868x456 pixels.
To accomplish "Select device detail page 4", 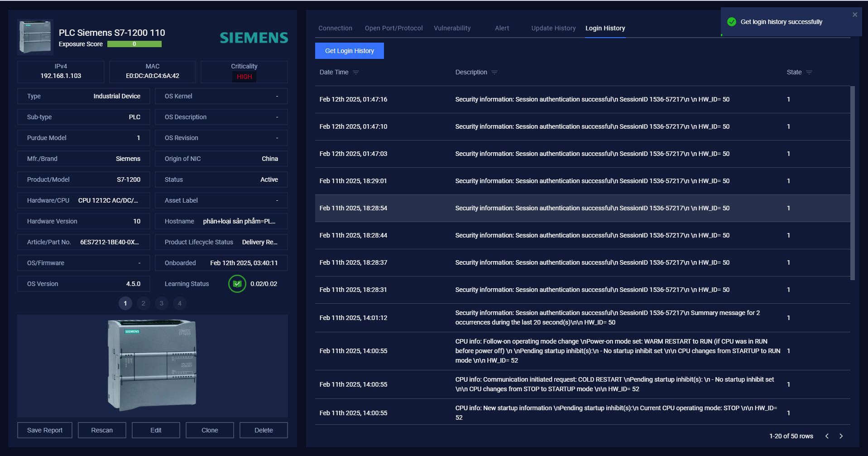I will [x=180, y=303].
